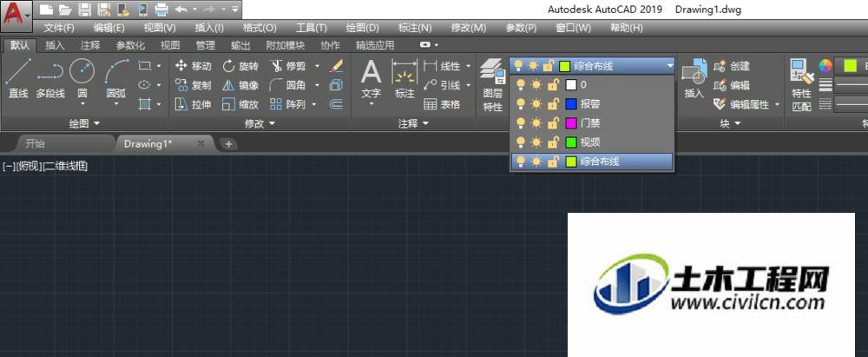Toggle on/off bulb for layer 门禁
The height and width of the screenshot is (357, 868).
coord(519,122)
